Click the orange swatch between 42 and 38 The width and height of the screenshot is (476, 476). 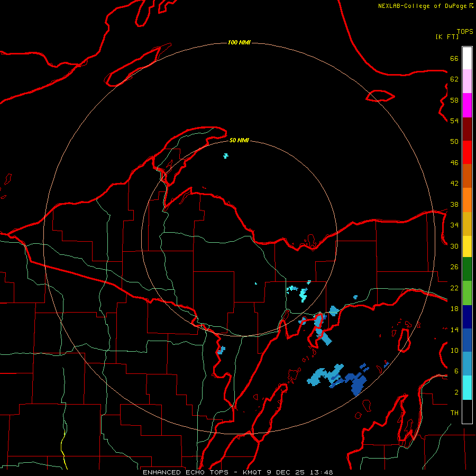[x=467, y=200]
